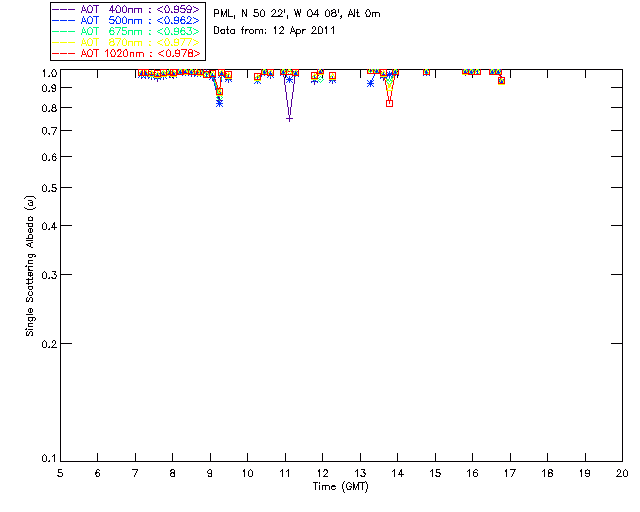Click the x-axis tick label 9

(210, 473)
